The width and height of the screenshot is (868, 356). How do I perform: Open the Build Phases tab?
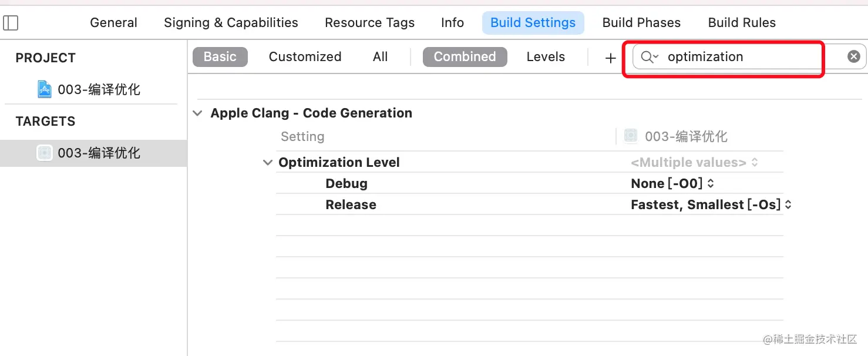point(641,23)
